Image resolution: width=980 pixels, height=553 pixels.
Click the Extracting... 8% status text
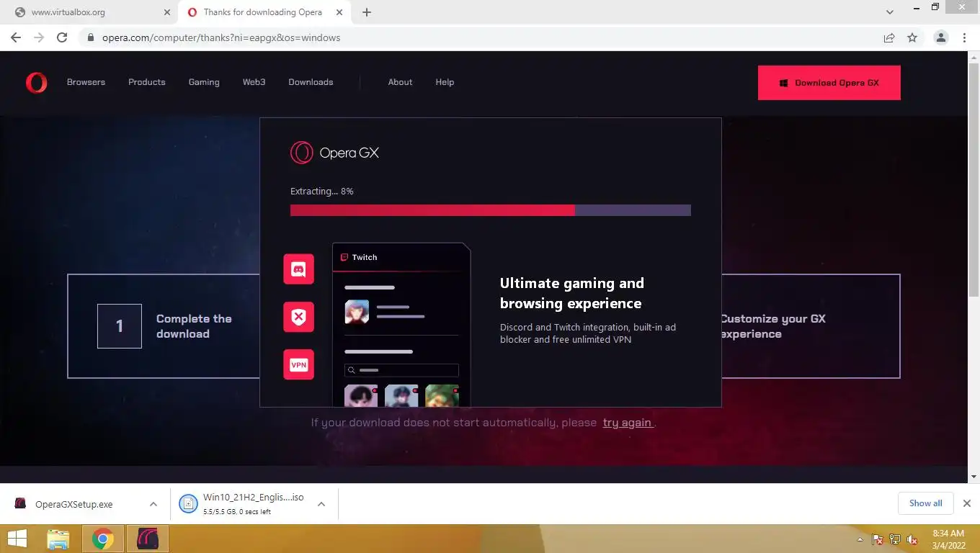pyautogui.click(x=321, y=192)
